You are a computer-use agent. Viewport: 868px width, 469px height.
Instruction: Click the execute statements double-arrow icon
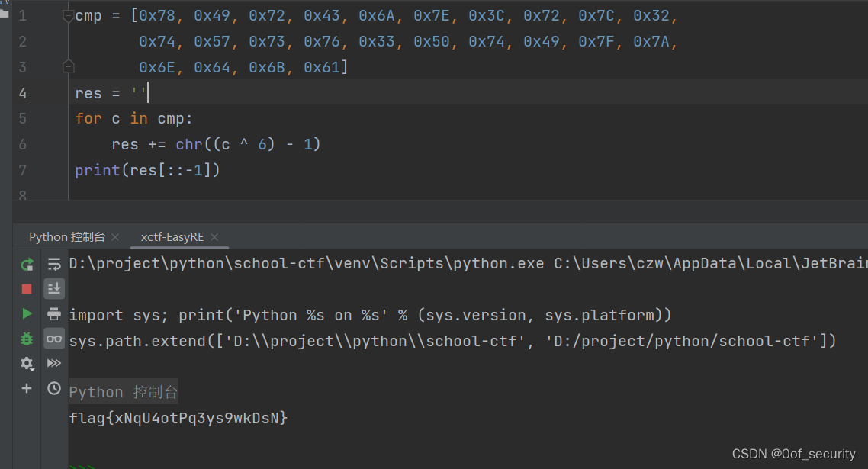pos(53,364)
